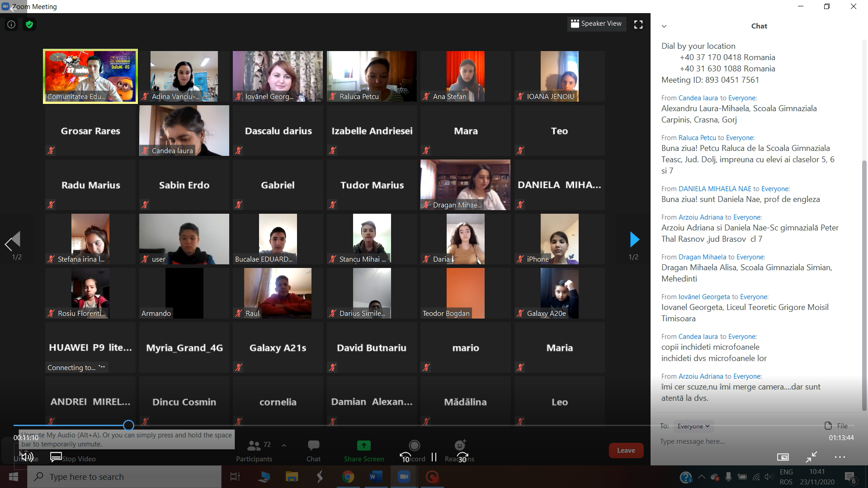Open the player's more options dots
This screenshot has width=868, height=488.
pyautogui.click(x=840, y=457)
